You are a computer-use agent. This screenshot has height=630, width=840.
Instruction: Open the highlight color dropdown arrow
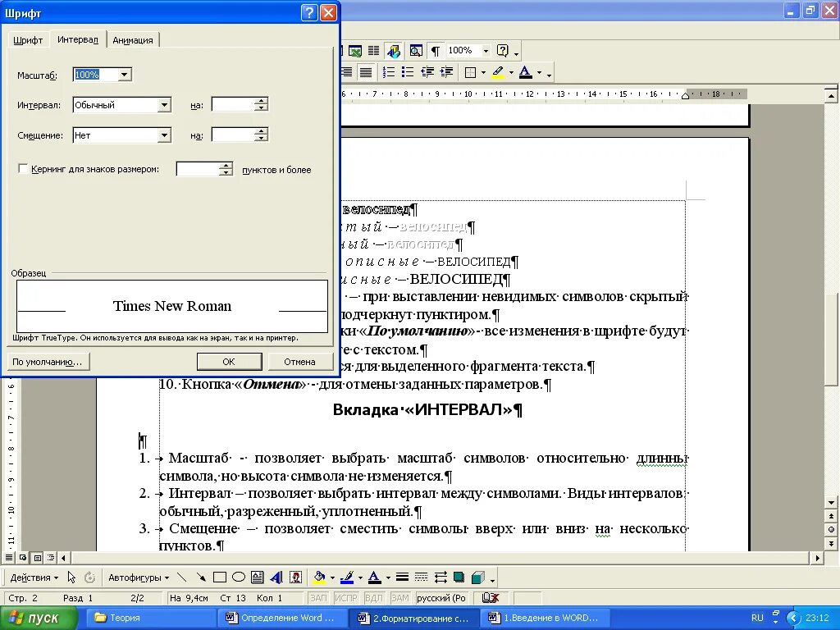click(x=511, y=72)
